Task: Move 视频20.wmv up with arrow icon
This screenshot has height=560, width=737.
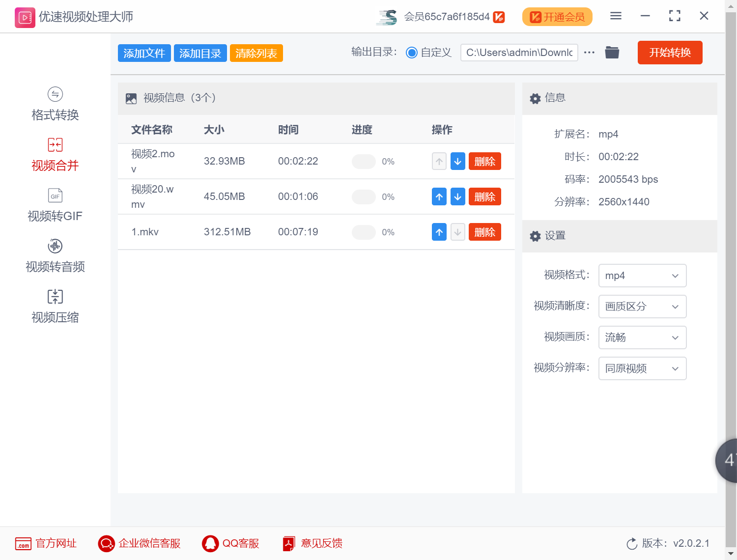Action: coord(439,196)
